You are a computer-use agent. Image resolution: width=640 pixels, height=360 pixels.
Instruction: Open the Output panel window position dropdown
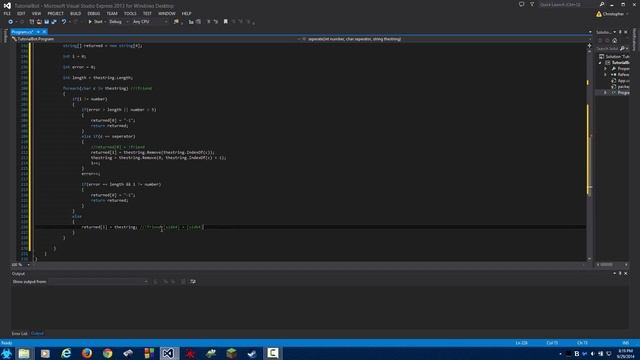point(614,273)
